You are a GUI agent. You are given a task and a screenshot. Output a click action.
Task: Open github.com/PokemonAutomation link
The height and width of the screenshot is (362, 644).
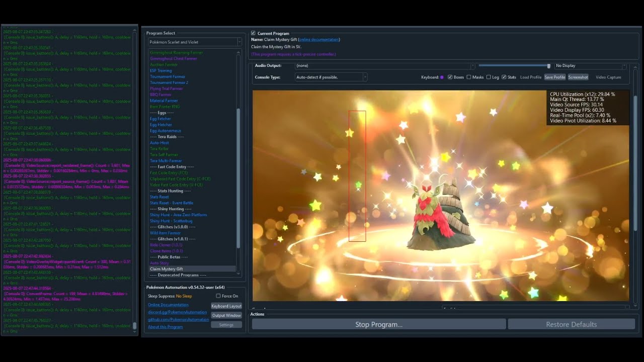[x=178, y=320]
